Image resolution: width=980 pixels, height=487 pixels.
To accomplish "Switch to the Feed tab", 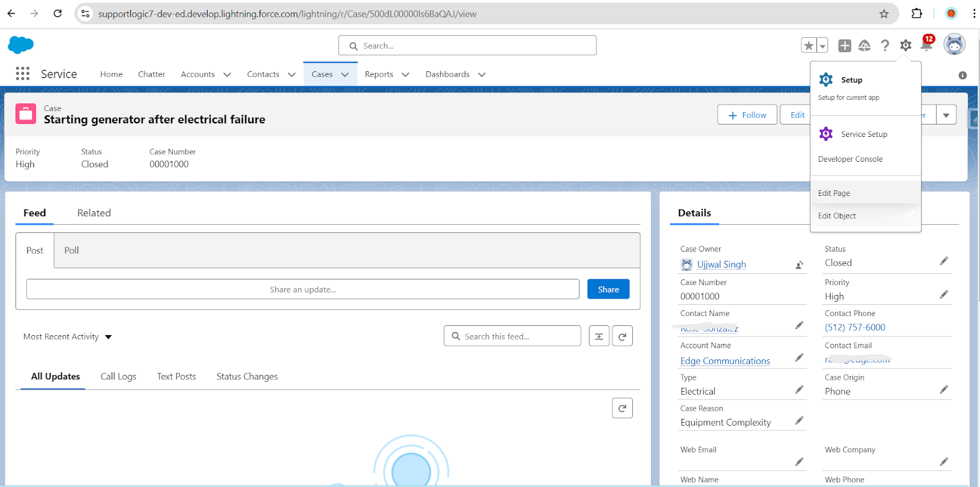I will pos(35,213).
